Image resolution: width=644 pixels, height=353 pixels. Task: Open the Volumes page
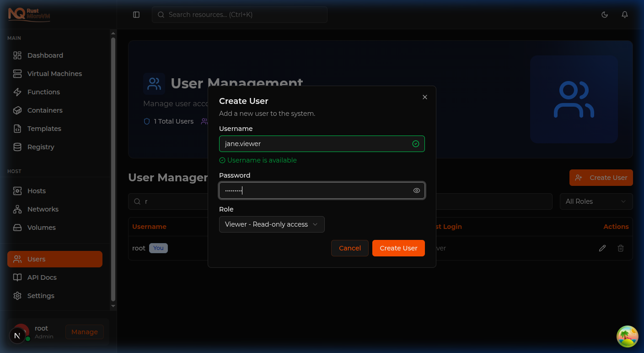41,227
